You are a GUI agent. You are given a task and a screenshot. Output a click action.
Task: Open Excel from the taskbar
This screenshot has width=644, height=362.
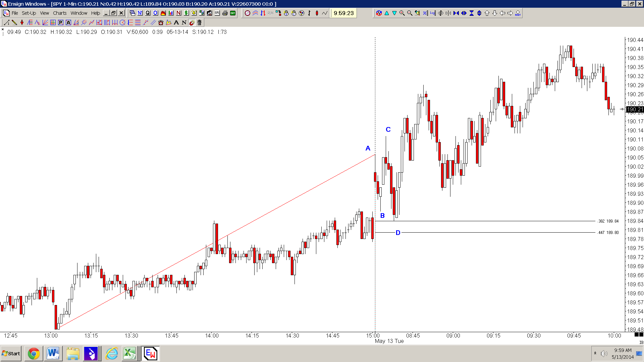pos(129,354)
